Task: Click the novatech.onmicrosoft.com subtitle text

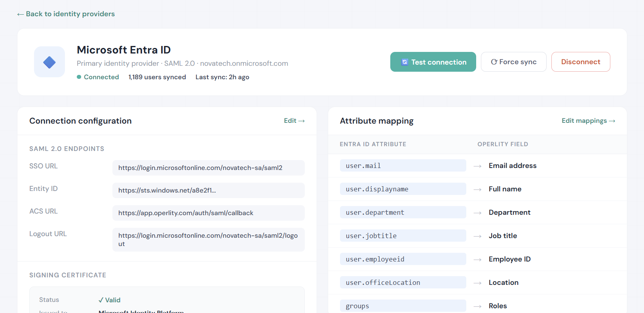Action: [x=244, y=63]
